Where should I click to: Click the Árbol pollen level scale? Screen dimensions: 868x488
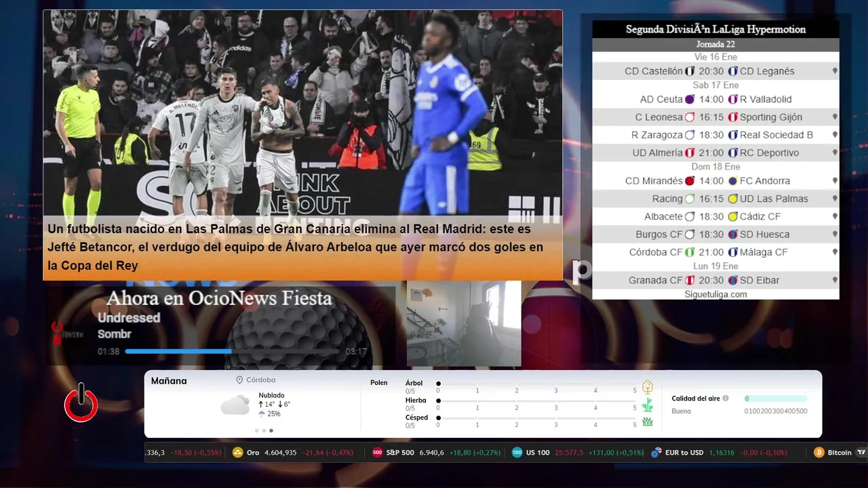[x=536, y=384]
